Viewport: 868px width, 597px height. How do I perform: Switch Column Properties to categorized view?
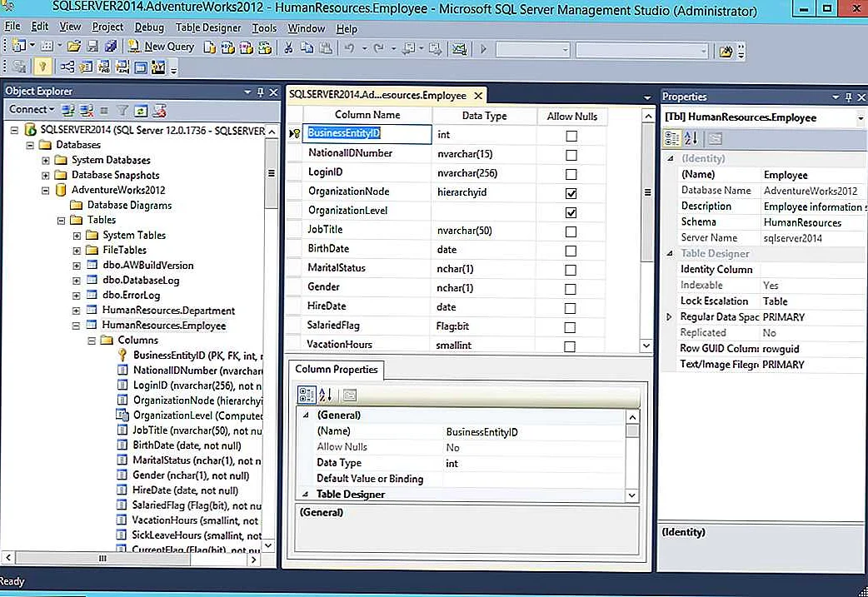(x=306, y=395)
